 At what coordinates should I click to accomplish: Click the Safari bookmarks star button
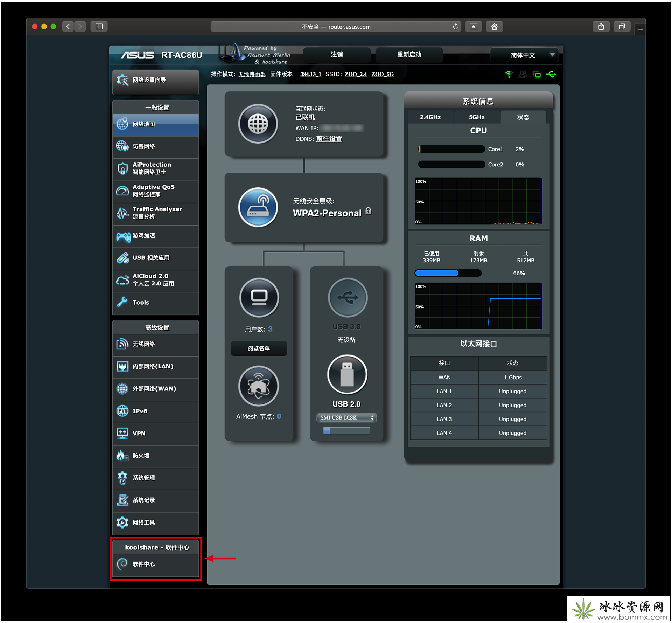474,26
